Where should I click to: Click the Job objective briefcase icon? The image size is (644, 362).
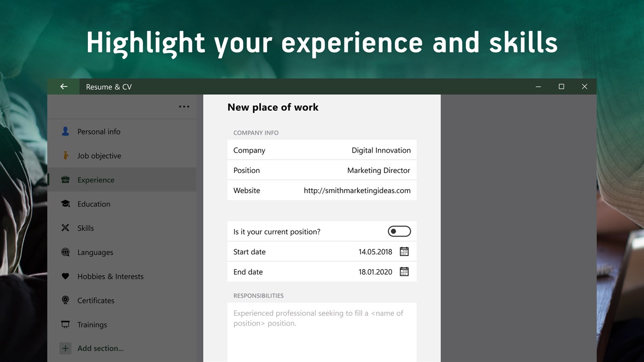pyautogui.click(x=65, y=155)
